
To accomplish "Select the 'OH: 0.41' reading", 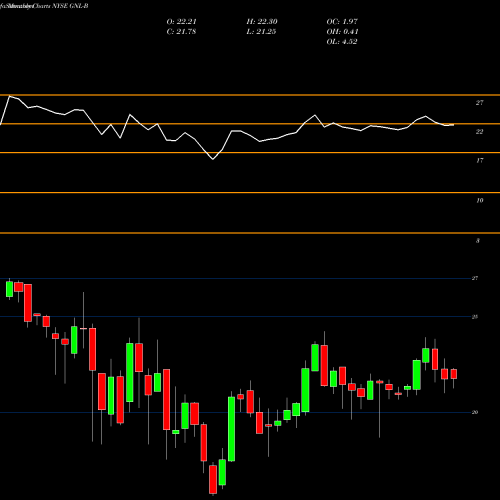I will (x=342, y=32).
